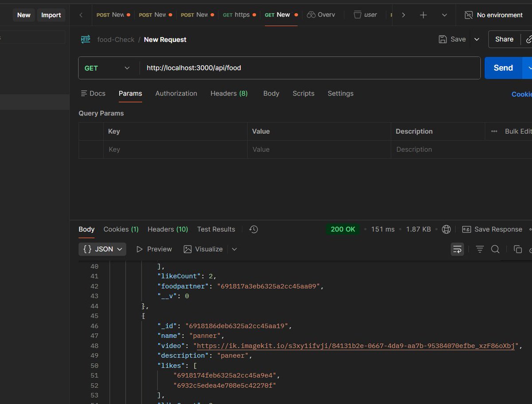This screenshot has width=532, height=404.
Task: Open the Overview tab
Action: coord(321,15)
